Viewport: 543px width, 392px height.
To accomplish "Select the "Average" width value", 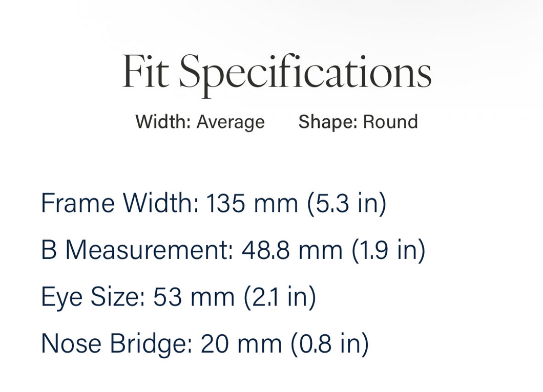I will pyautogui.click(x=231, y=122).
